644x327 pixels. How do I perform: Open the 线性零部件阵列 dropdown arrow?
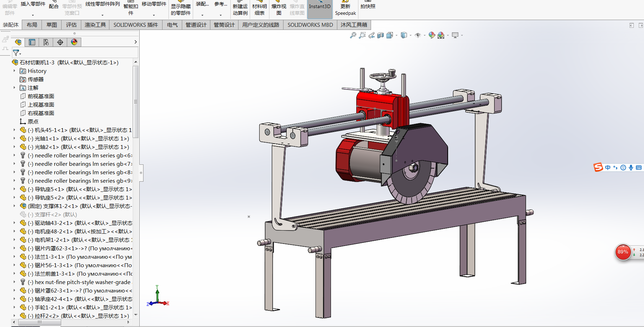pos(102,15)
